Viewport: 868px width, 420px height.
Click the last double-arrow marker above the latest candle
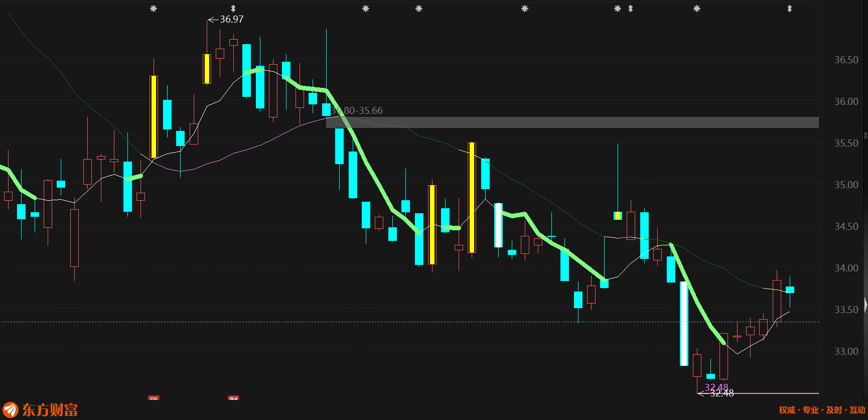pyautogui.click(x=790, y=9)
